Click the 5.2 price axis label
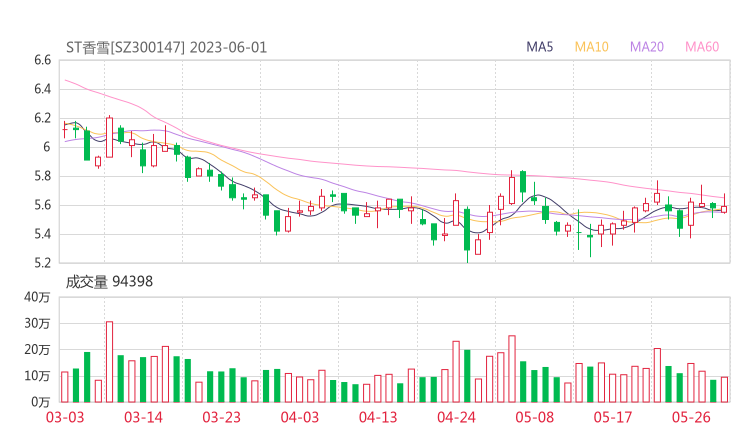Screen dimensions: 740x440 41,264
